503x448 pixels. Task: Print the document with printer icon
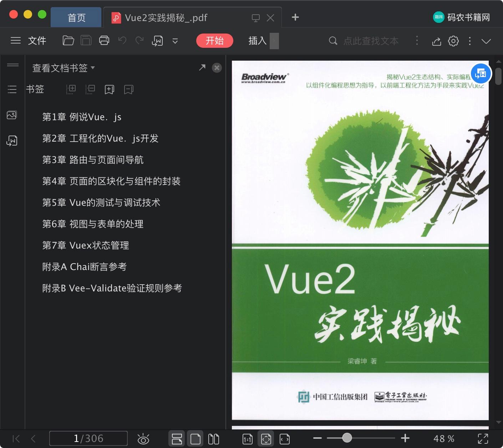[x=104, y=41]
